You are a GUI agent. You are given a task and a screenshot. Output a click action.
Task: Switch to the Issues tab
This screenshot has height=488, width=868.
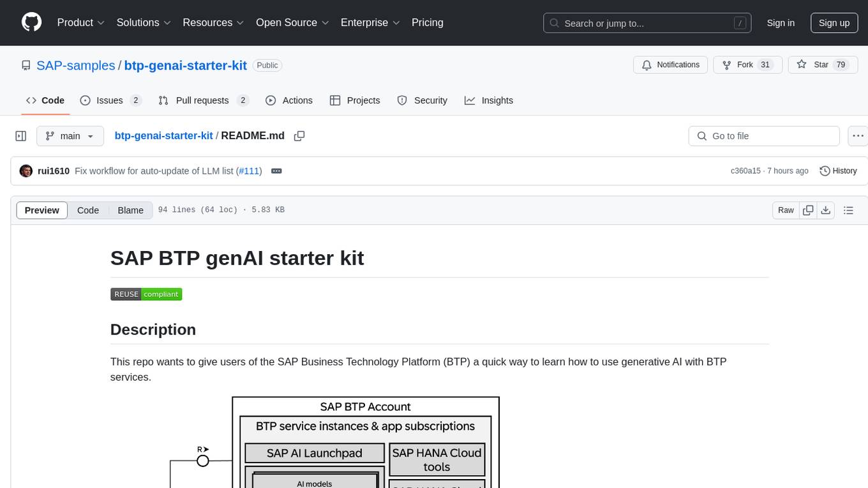click(x=111, y=100)
